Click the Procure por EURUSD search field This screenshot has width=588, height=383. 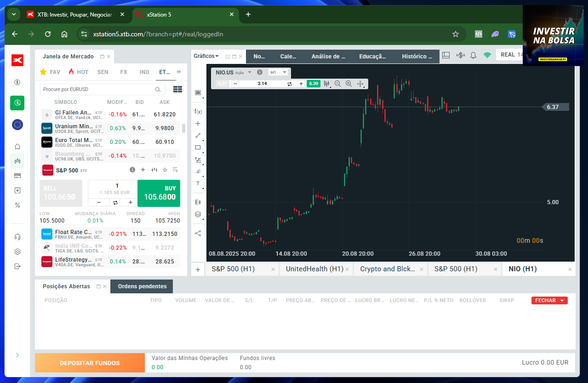click(x=103, y=89)
